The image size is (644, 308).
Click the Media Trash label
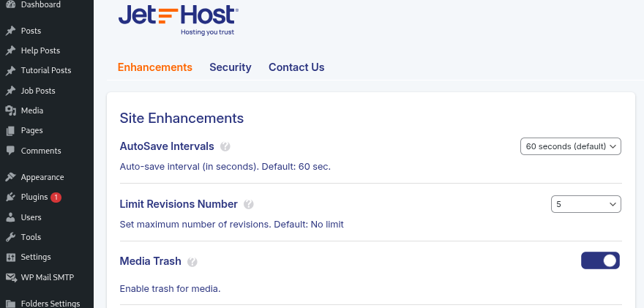[x=150, y=261]
